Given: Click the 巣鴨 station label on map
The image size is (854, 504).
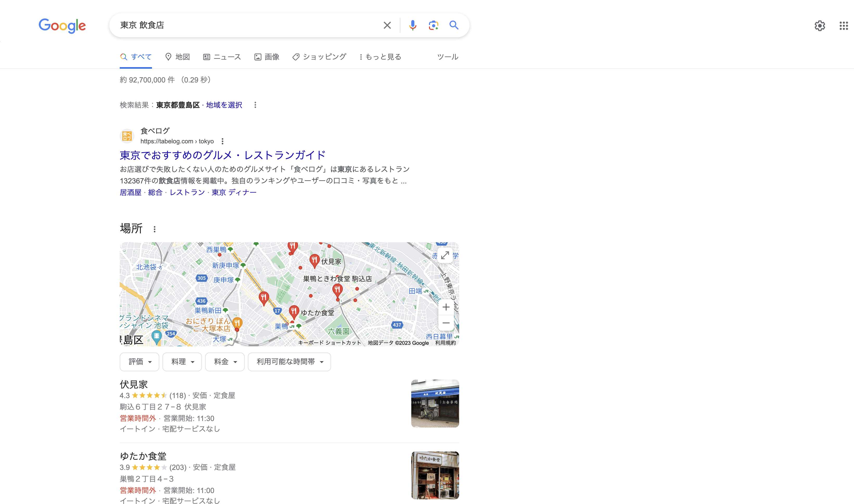Looking at the screenshot, I should point(281,326).
